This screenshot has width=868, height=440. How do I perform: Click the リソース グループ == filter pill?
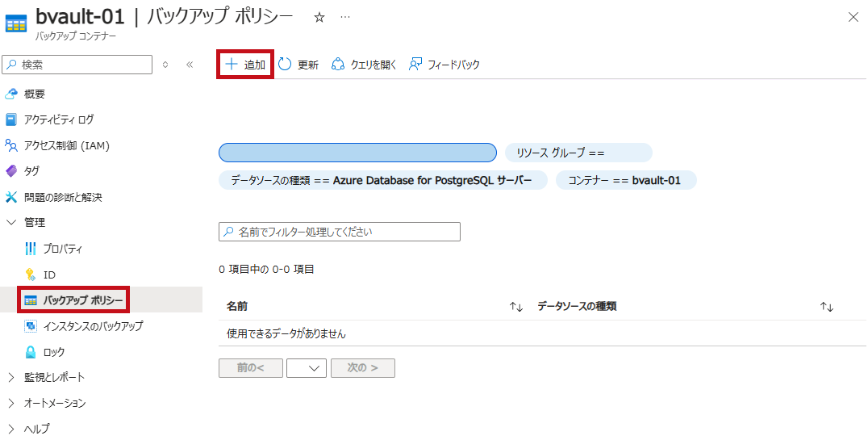pyautogui.click(x=578, y=153)
